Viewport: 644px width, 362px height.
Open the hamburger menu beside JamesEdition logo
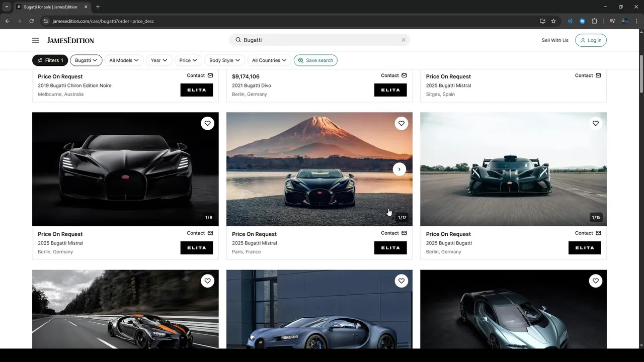pyautogui.click(x=35, y=40)
